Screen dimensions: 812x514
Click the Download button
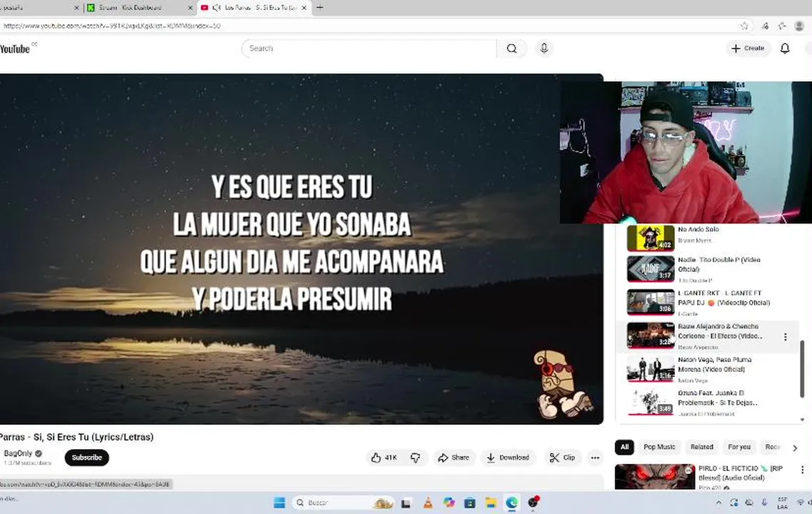[508, 458]
